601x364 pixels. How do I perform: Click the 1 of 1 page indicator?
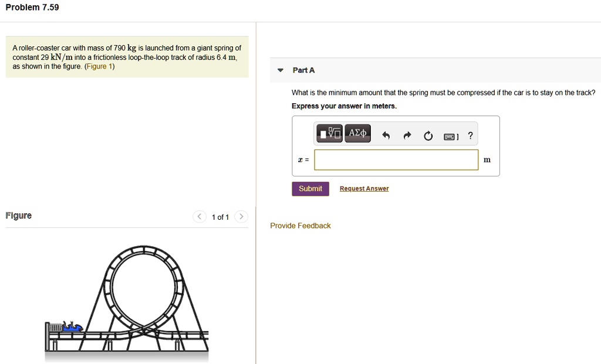coord(220,216)
